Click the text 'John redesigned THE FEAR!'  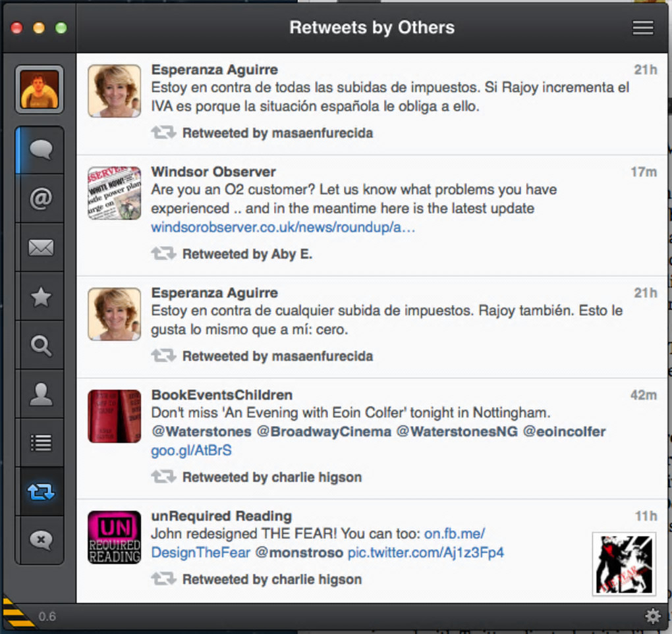point(244,534)
